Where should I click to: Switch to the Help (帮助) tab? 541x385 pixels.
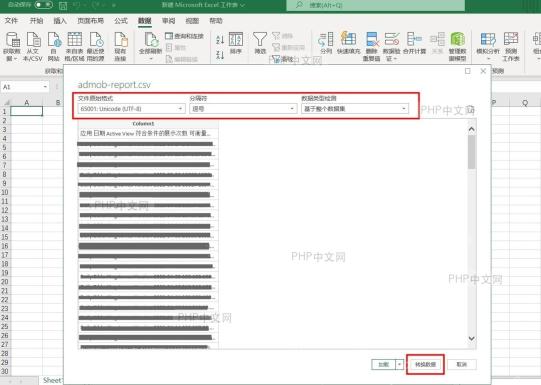[x=216, y=21]
